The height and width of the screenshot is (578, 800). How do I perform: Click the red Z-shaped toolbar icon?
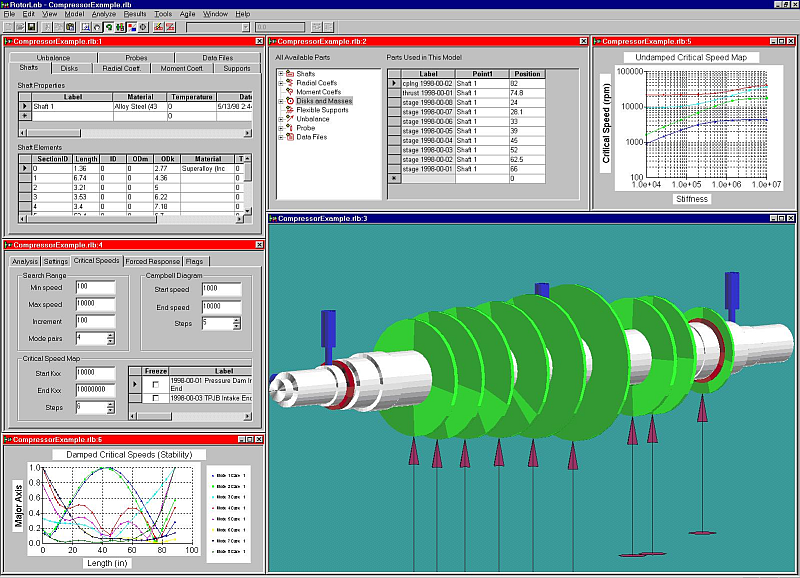[x=170, y=27]
